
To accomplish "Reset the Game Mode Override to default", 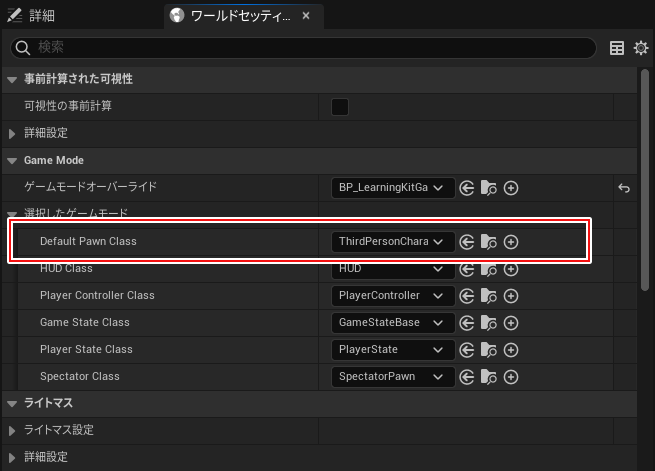I will [x=624, y=188].
